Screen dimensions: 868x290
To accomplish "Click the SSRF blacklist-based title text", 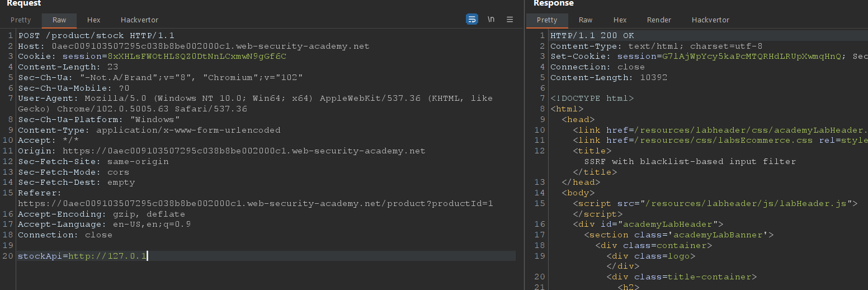I will (690, 161).
